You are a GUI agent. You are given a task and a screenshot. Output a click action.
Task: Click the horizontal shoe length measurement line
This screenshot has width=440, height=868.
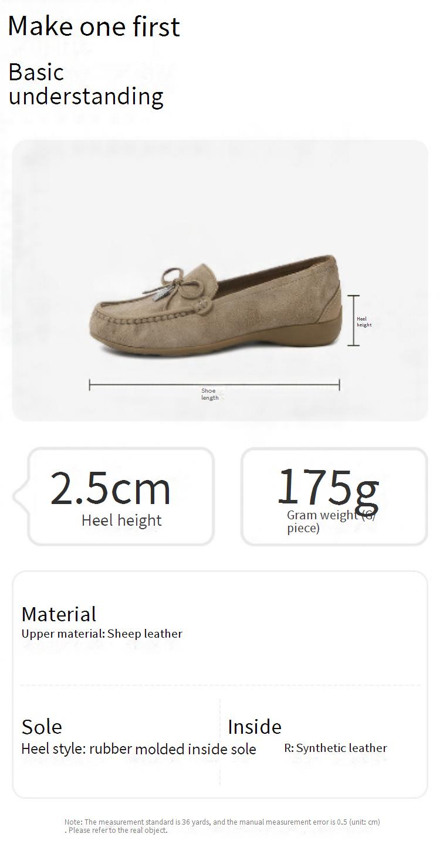(x=214, y=385)
